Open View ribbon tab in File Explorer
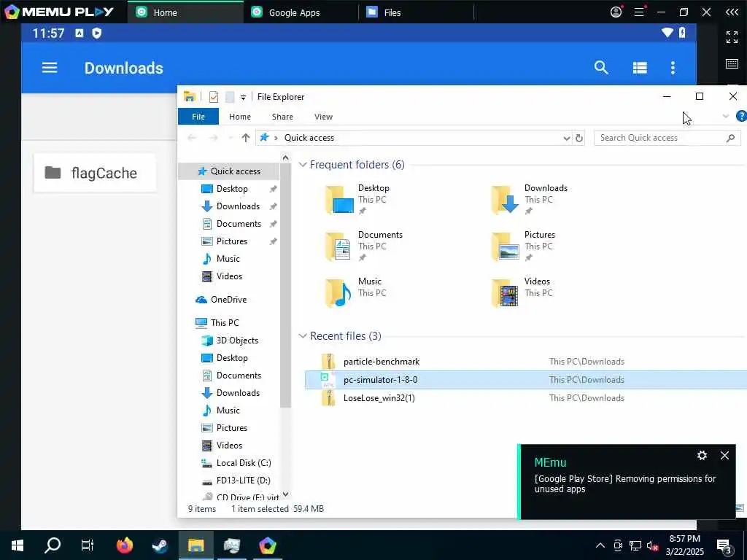 point(323,117)
